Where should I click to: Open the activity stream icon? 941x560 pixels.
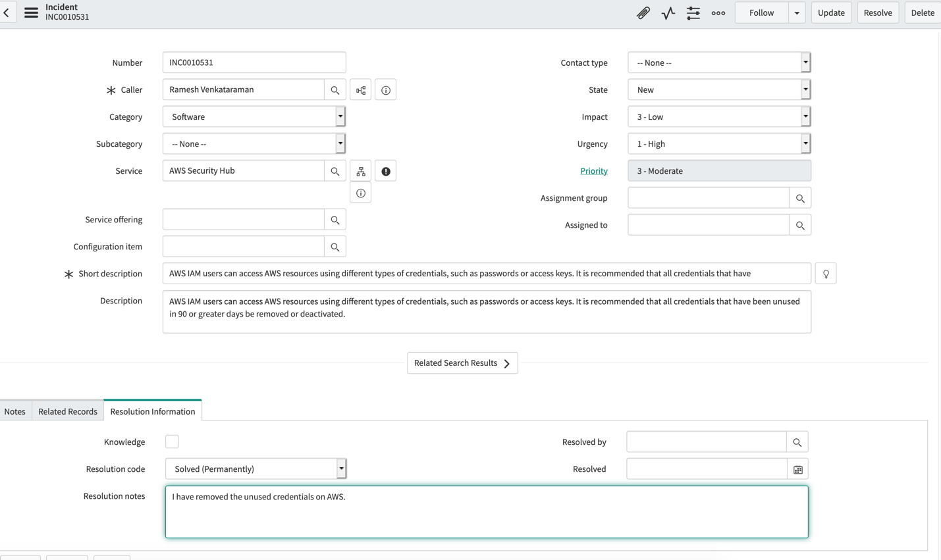[668, 13]
